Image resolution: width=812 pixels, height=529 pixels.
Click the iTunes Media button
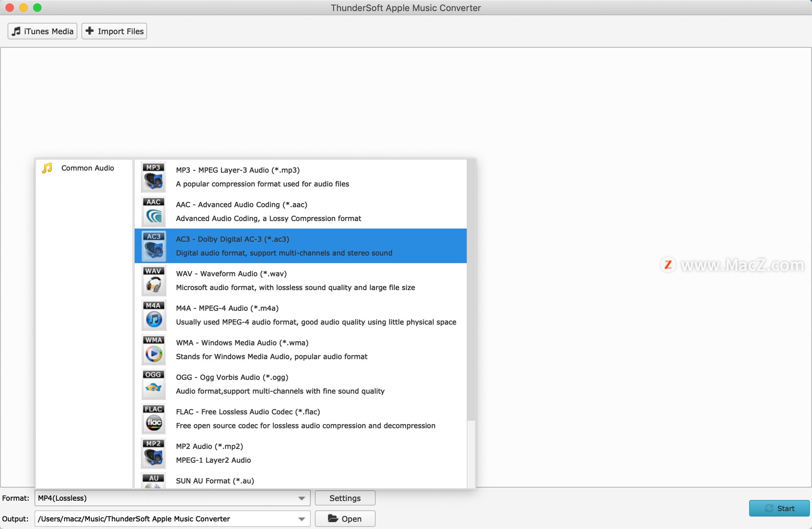[42, 31]
